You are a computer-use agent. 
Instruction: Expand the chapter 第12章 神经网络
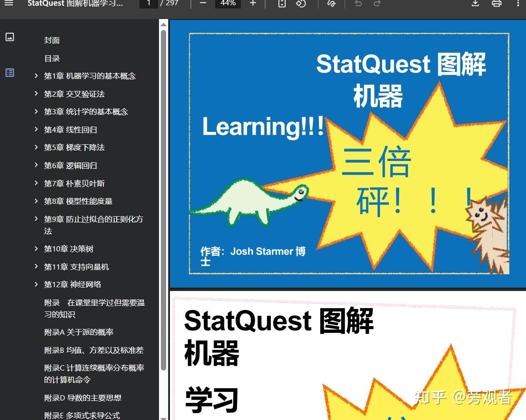(37, 284)
